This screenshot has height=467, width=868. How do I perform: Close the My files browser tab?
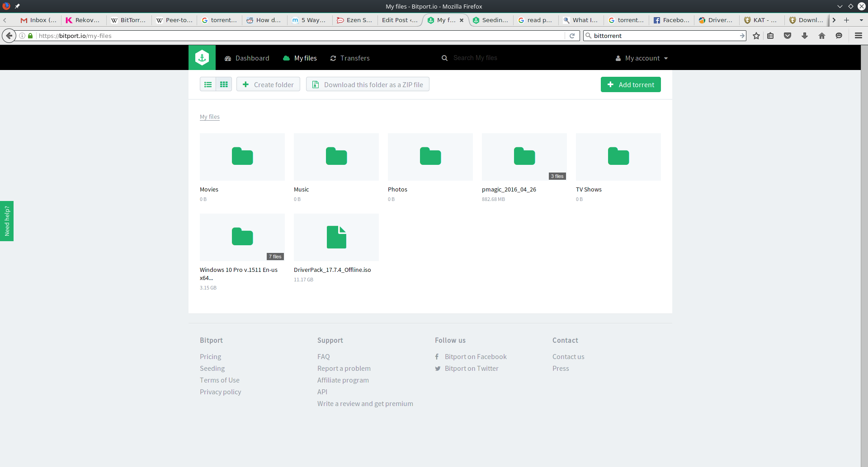pyautogui.click(x=462, y=20)
